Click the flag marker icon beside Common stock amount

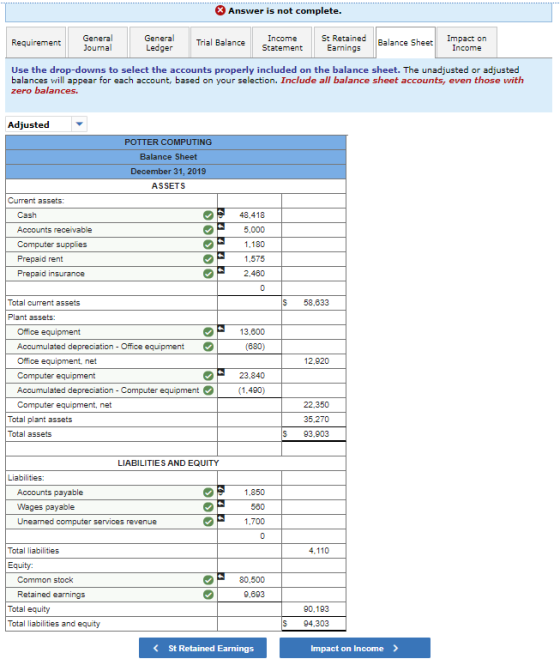tap(221, 576)
